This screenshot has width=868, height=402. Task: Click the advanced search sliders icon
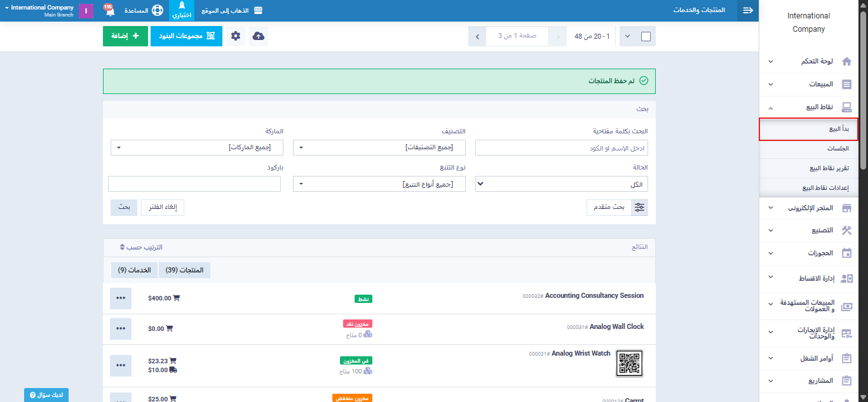click(639, 207)
